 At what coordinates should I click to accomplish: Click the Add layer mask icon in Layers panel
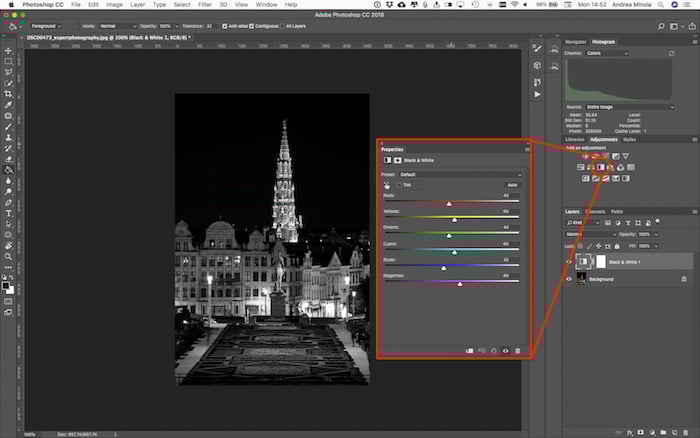(x=641, y=433)
